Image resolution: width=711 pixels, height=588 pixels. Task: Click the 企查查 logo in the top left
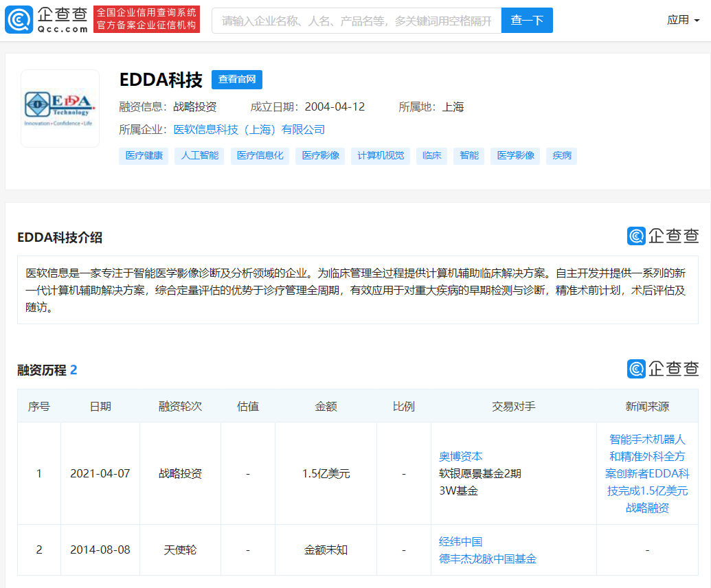pyautogui.click(x=45, y=19)
